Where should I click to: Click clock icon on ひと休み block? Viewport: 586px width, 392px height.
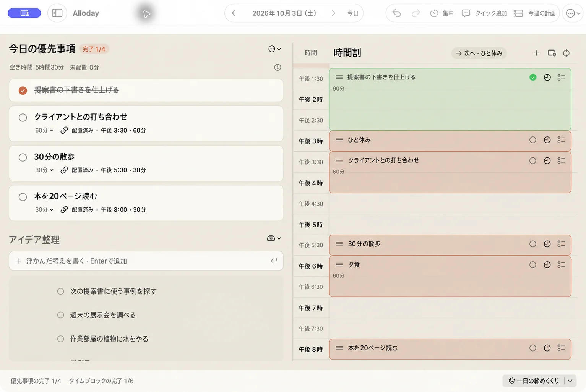tap(547, 140)
